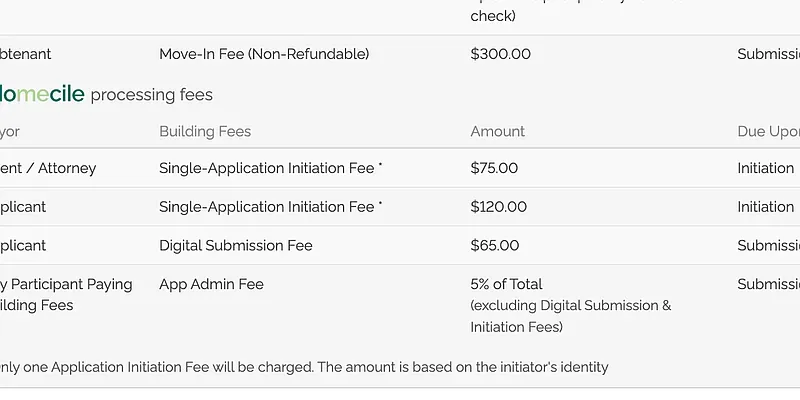Click the Domecile logo
800x400 pixels.
[x=41, y=95]
